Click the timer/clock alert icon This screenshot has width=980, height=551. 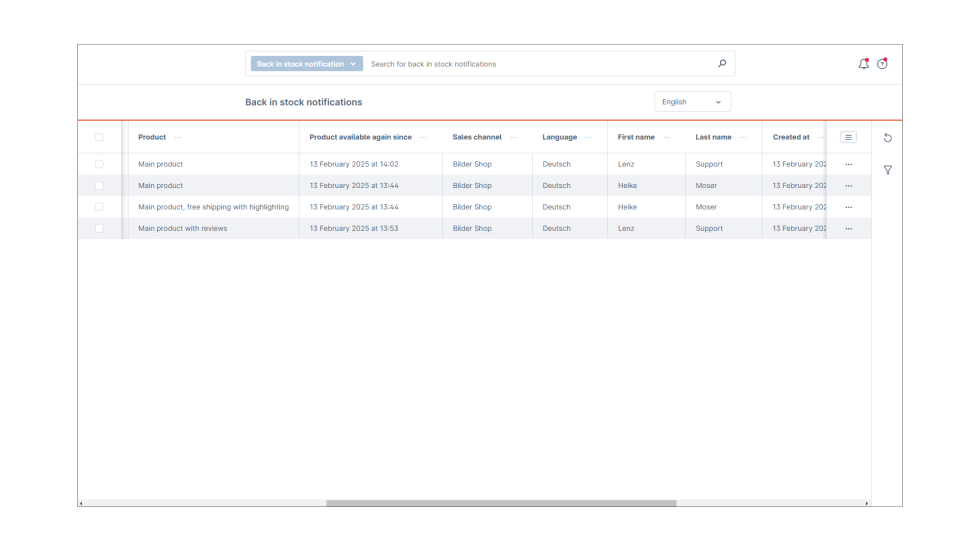883,63
